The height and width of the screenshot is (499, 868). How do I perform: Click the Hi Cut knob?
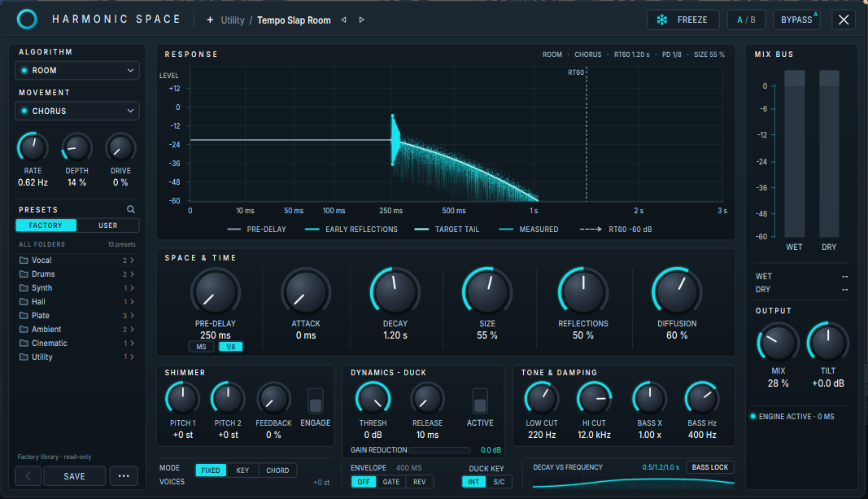click(x=594, y=399)
